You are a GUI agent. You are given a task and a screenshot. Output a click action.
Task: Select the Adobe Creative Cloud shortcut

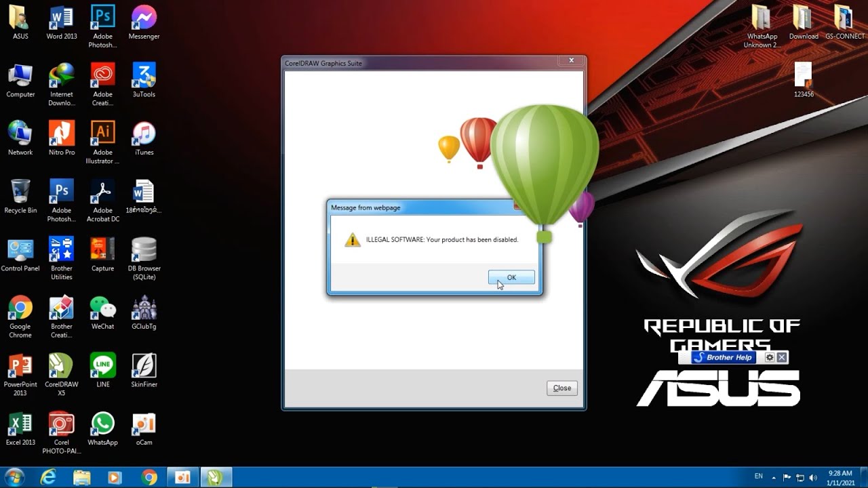click(103, 85)
